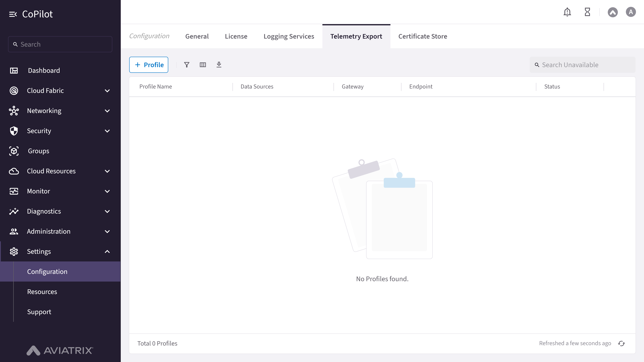Click the Dashboard sidebar icon

click(x=14, y=70)
